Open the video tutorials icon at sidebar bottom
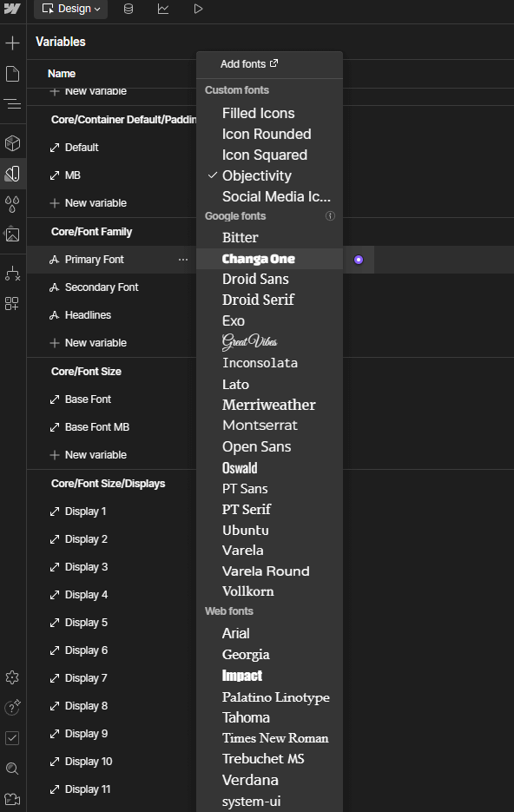Screen dimensions: 514x812 (12, 799)
